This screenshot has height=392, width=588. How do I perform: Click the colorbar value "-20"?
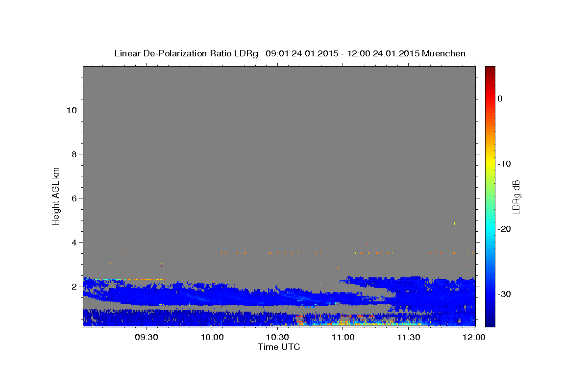tap(504, 229)
